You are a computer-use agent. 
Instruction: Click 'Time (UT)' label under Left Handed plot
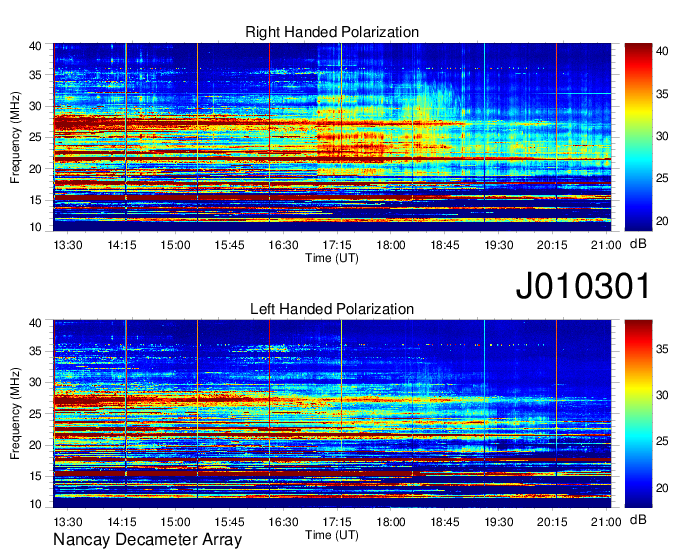pyautogui.click(x=332, y=535)
